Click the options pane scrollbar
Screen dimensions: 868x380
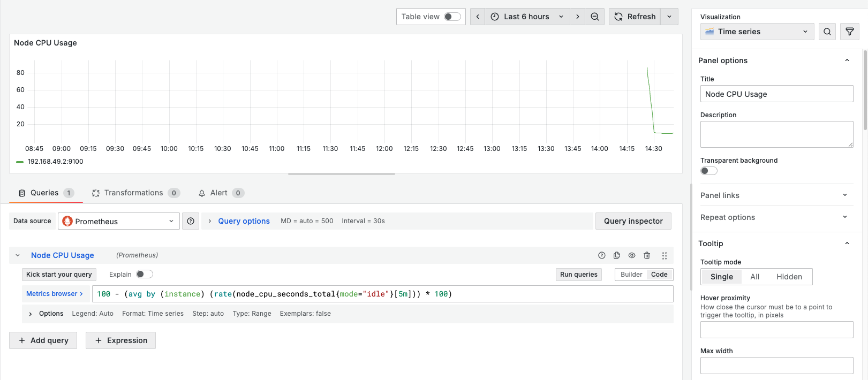click(865, 90)
